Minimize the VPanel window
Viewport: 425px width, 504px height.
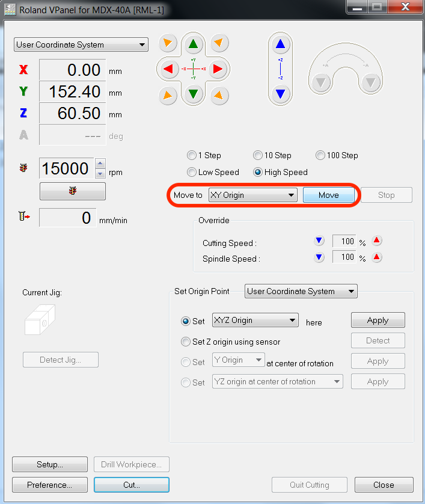point(357,7)
